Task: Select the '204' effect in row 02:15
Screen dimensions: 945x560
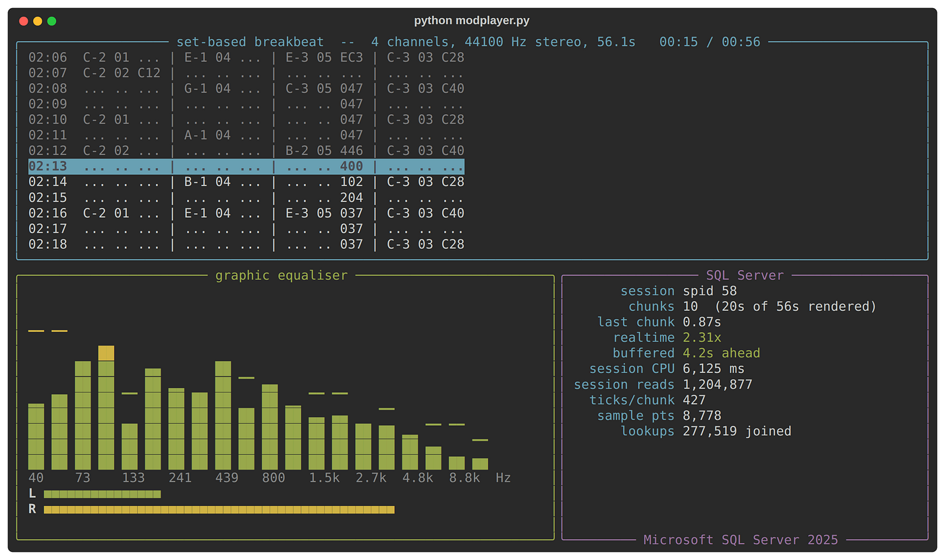Action: pyautogui.click(x=352, y=198)
